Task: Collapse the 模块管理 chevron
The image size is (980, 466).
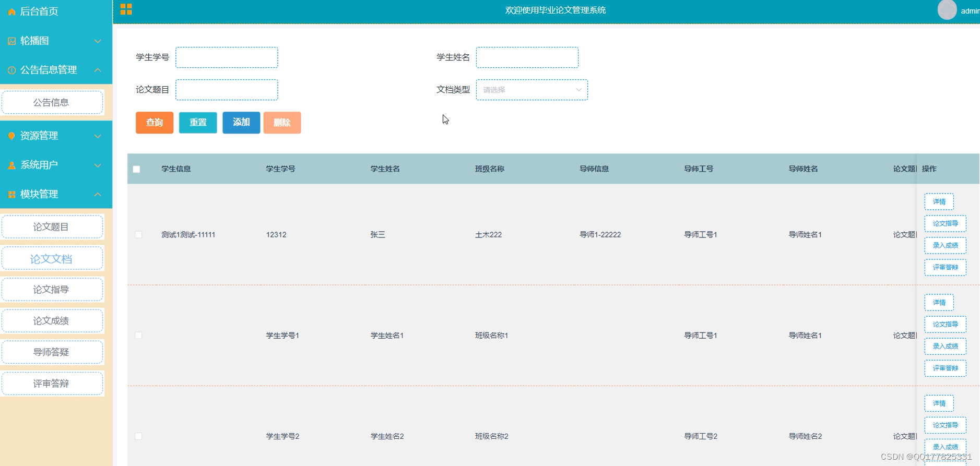Action: (x=98, y=194)
